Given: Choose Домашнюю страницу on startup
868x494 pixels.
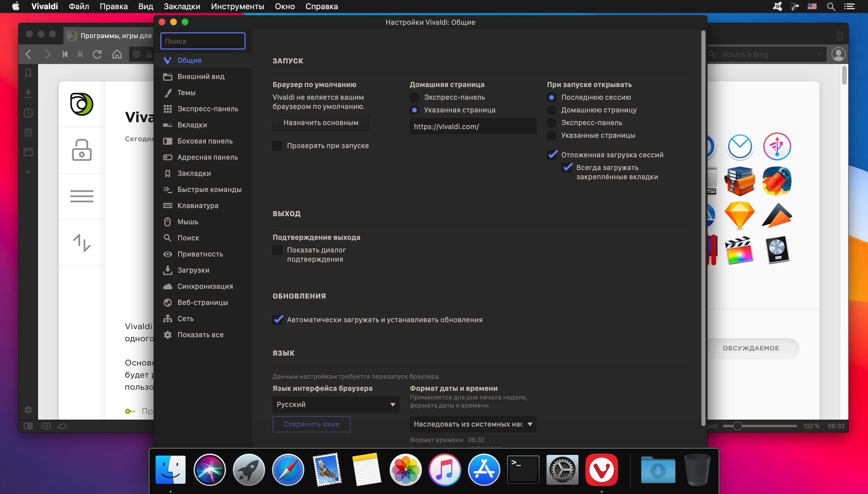Looking at the screenshot, I should (552, 110).
